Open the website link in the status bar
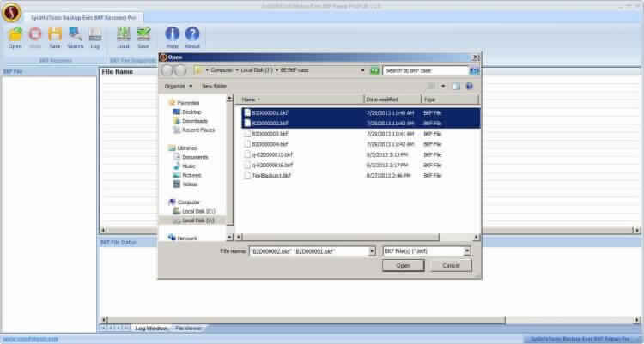The height and width of the screenshot is (344, 644). [31, 339]
